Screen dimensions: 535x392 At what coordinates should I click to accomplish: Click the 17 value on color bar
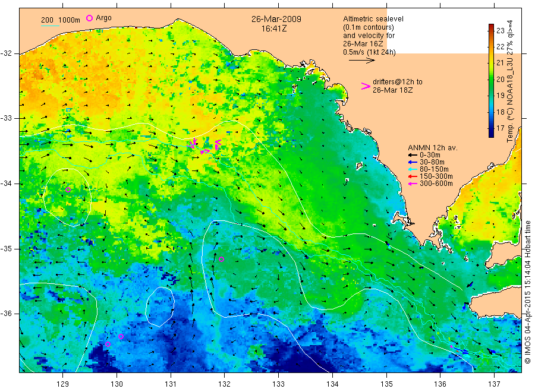tap(500, 128)
